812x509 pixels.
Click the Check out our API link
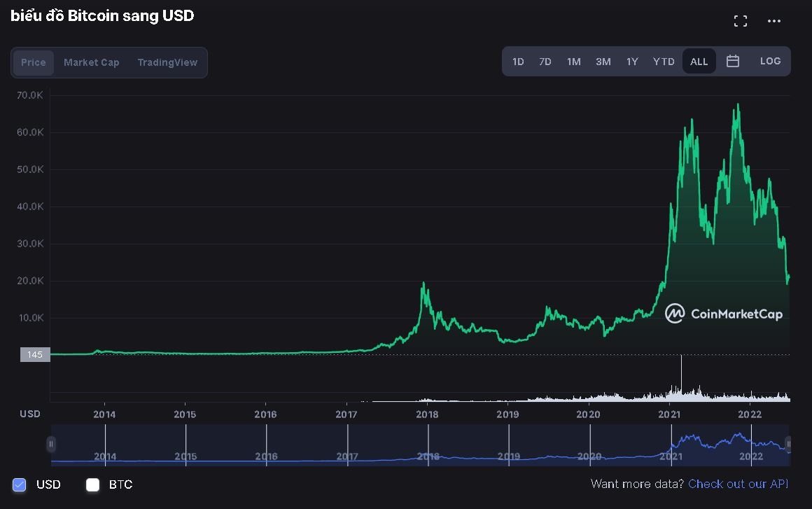pos(738,484)
